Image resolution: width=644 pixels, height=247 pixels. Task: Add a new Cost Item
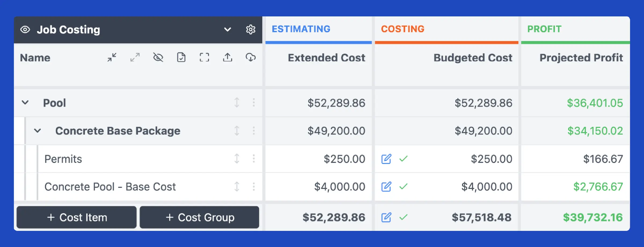pos(76,217)
